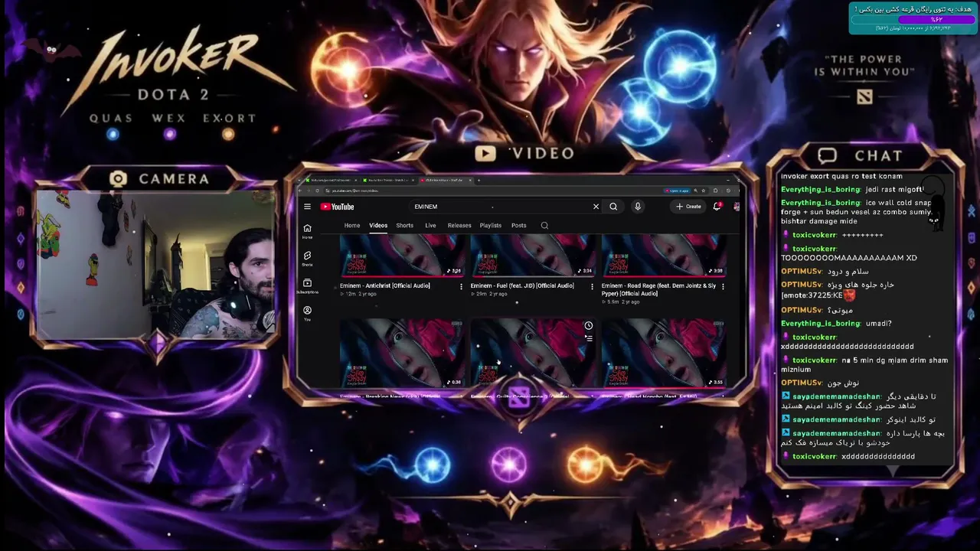The width and height of the screenshot is (980, 551).
Task: Open the Live channel tab
Action: click(430, 226)
